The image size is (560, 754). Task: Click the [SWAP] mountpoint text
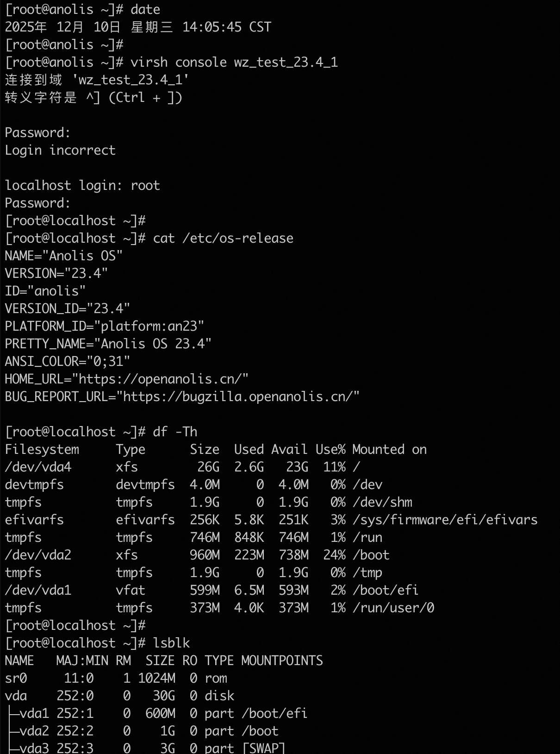[x=263, y=748]
